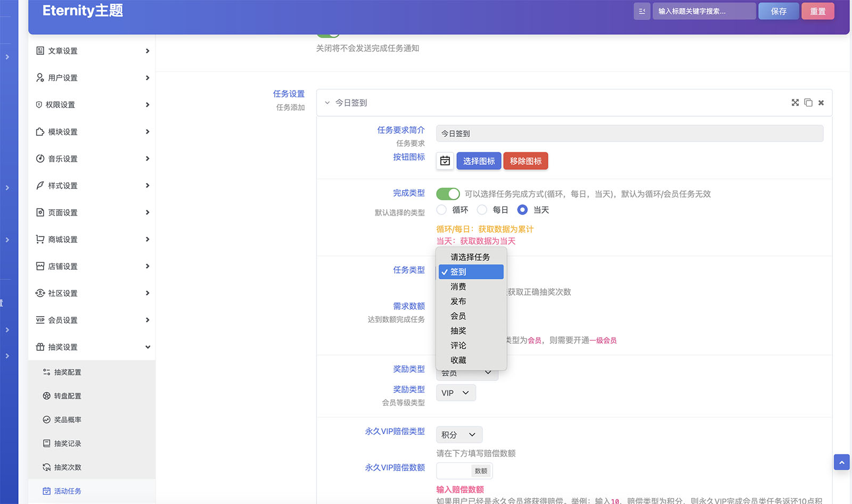Open 抽奖次数 in the sidebar submenu

tap(67, 467)
